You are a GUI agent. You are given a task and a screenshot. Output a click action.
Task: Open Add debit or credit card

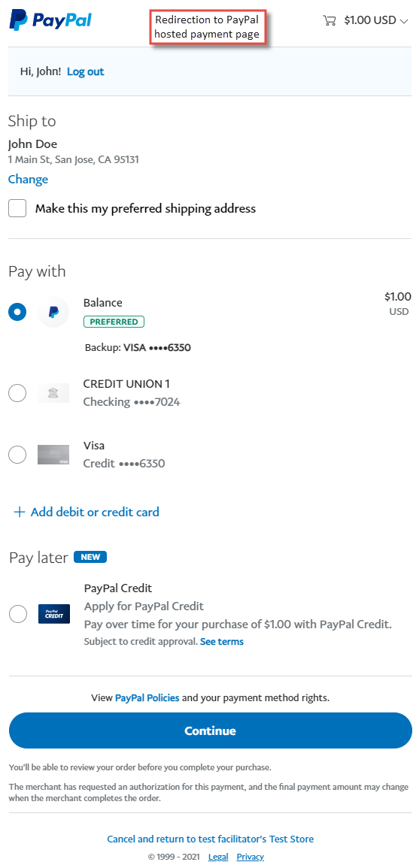tap(95, 512)
